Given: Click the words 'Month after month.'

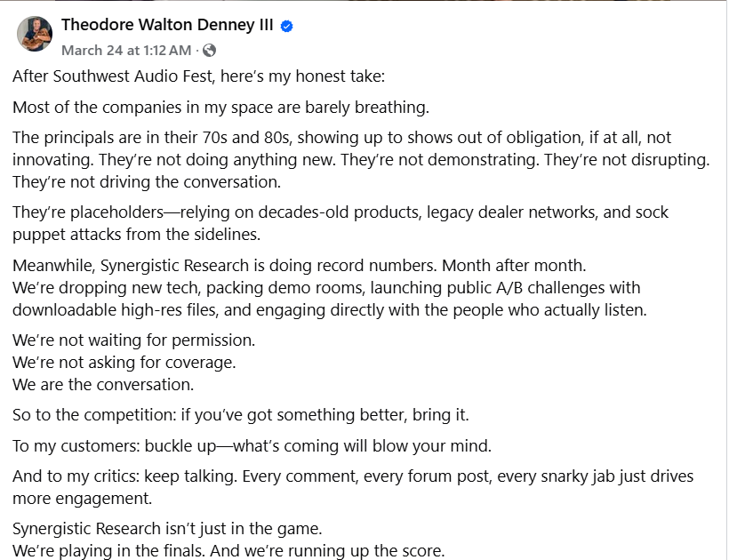Looking at the screenshot, I should point(514,266).
